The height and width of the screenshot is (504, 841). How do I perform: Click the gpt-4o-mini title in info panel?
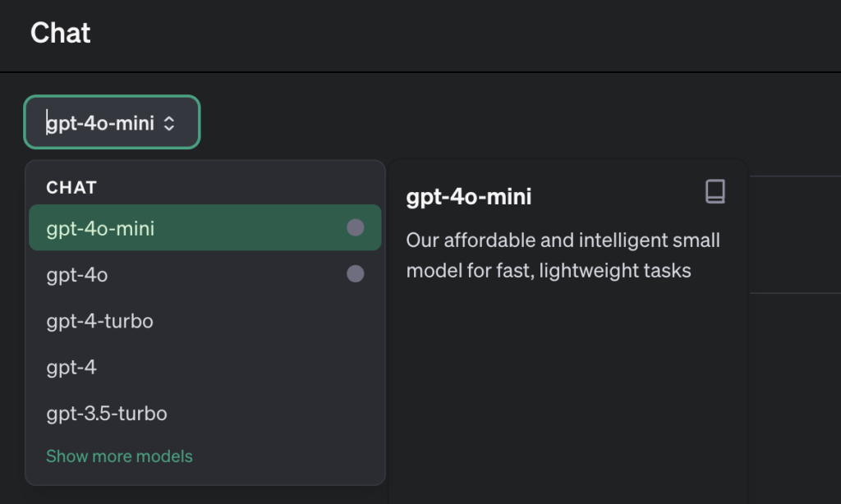[x=469, y=197]
